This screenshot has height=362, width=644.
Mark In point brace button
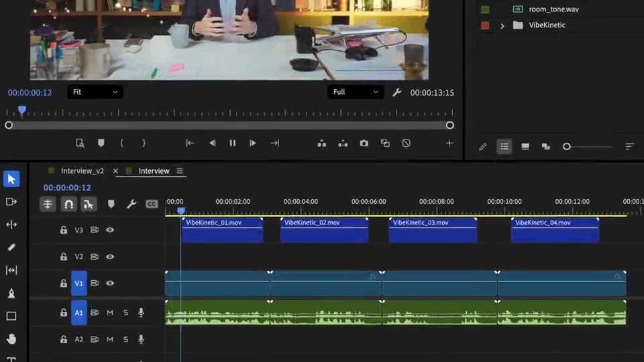click(121, 143)
